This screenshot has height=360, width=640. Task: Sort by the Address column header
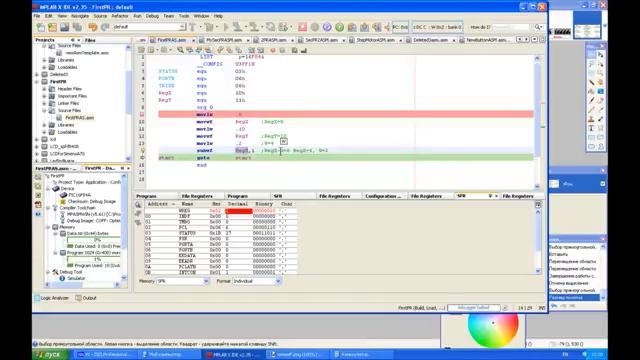click(161, 204)
